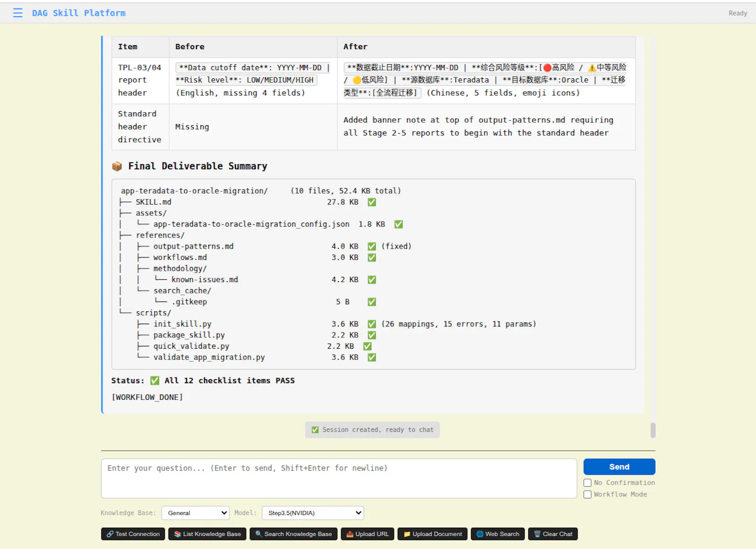Click the Upload URL button
The image size is (756, 549).
(367, 534)
